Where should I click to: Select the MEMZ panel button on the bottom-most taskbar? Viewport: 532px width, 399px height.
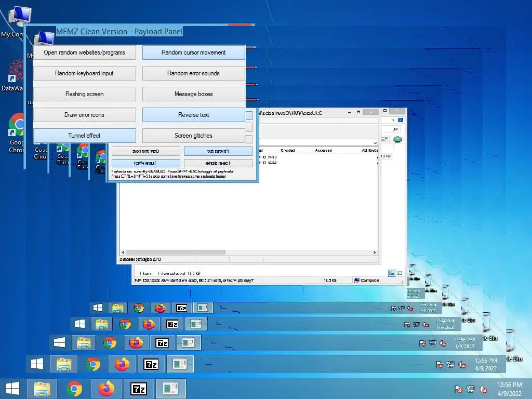click(170, 389)
